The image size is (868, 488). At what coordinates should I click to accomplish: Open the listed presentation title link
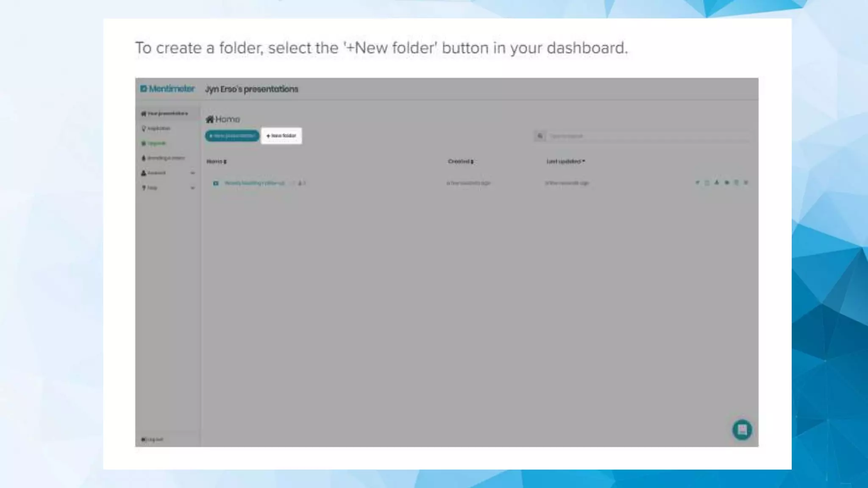tap(254, 183)
